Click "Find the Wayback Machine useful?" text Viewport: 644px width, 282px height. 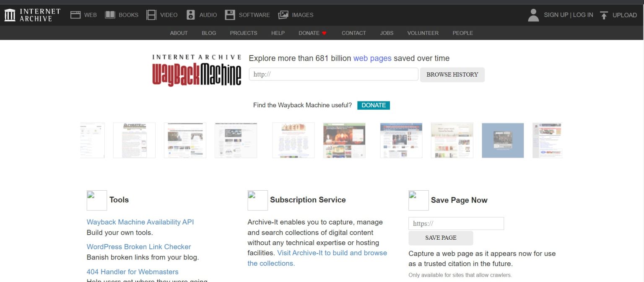(303, 105)
